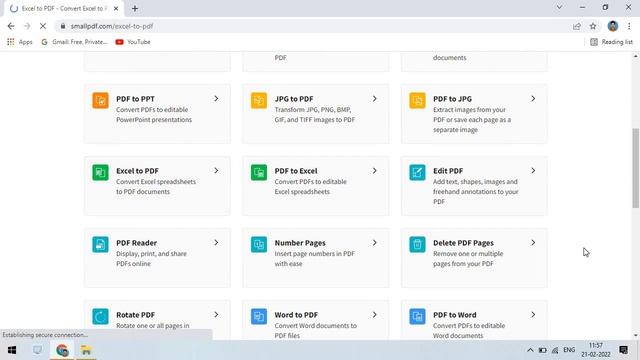640x360 pixels.
Task: Click the JPG to PDF arrow chevron
Action: coord(375,99)
